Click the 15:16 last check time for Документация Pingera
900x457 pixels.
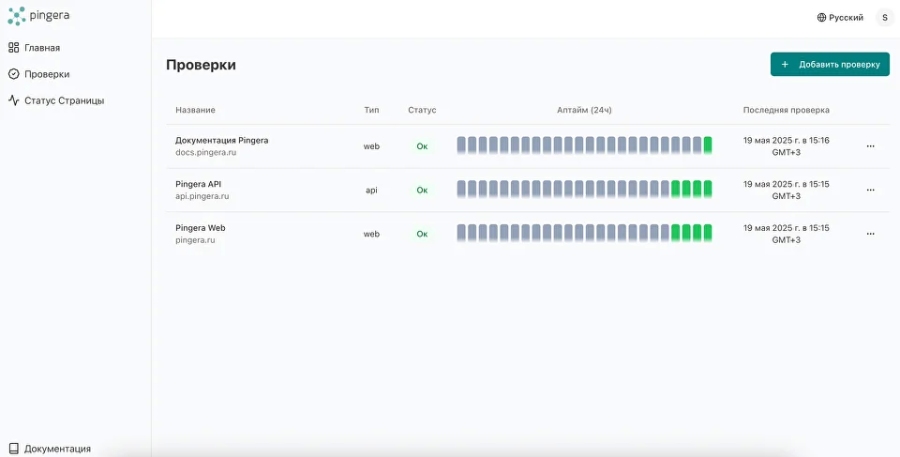point(786,146)
